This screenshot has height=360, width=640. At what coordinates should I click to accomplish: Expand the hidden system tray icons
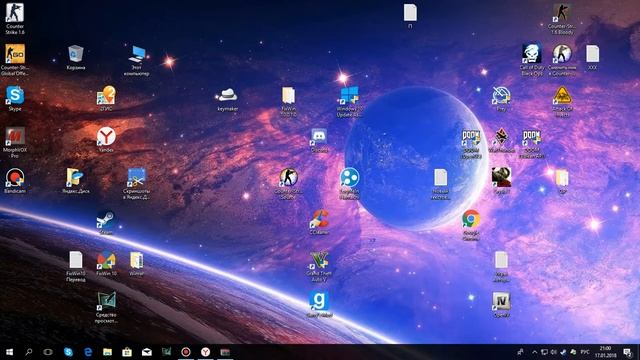534,352
